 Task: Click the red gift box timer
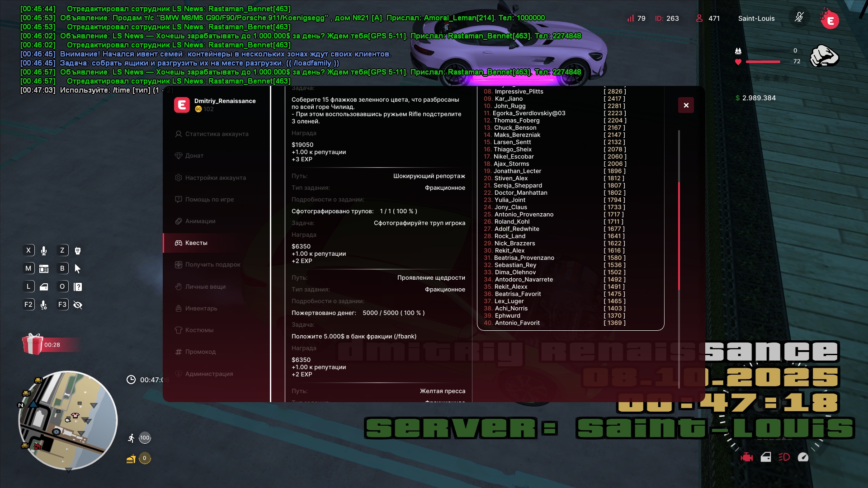[33, 344]
